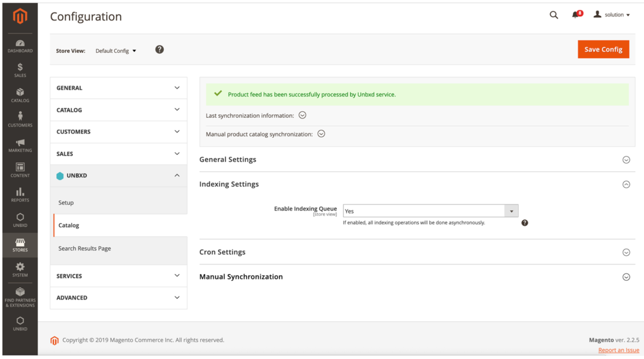Click help icon beside Enable Indexing Queue
644x359 pixels.
point(525,223)
